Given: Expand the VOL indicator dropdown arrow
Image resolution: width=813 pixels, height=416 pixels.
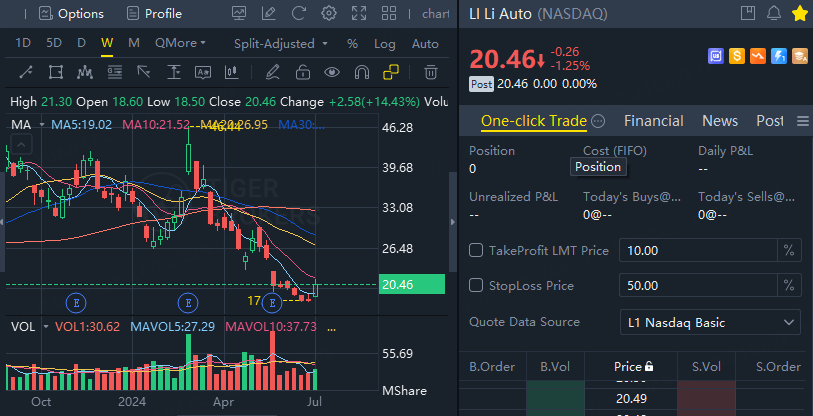Looking at the screenshot, I should coord(46,327).
